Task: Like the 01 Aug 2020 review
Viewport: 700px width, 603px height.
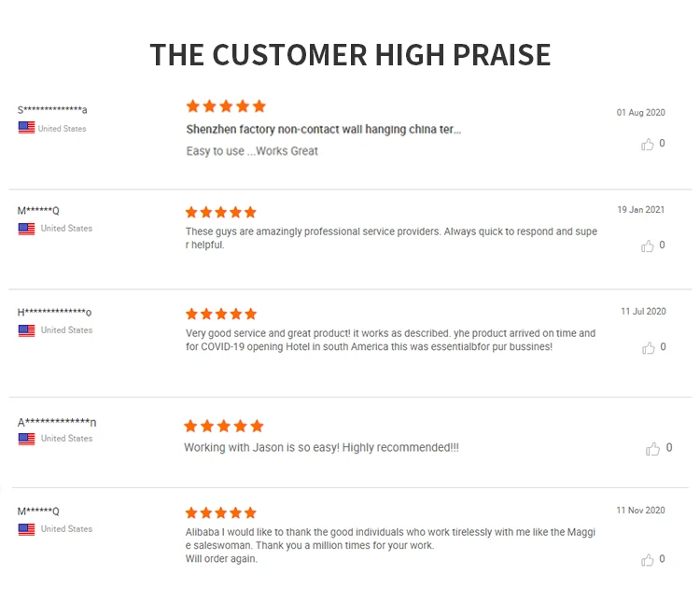Action: pos(648,145)
